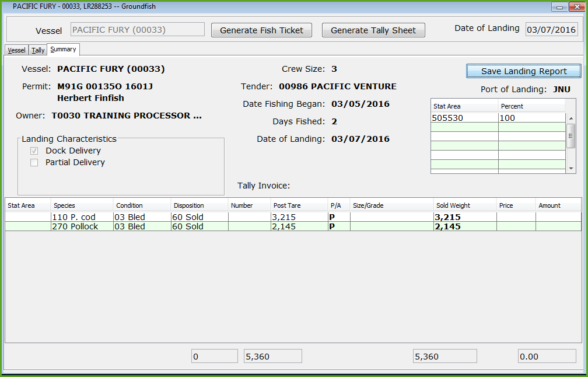Save the landing report
Image resolution: width=588 pixels, height=377 pixels.
click(x=523, y=71)
